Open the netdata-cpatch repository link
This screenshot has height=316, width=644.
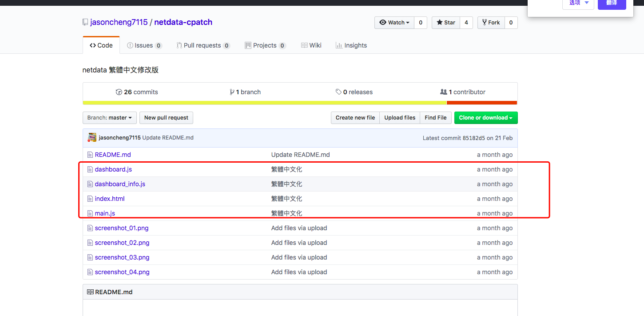183,22
